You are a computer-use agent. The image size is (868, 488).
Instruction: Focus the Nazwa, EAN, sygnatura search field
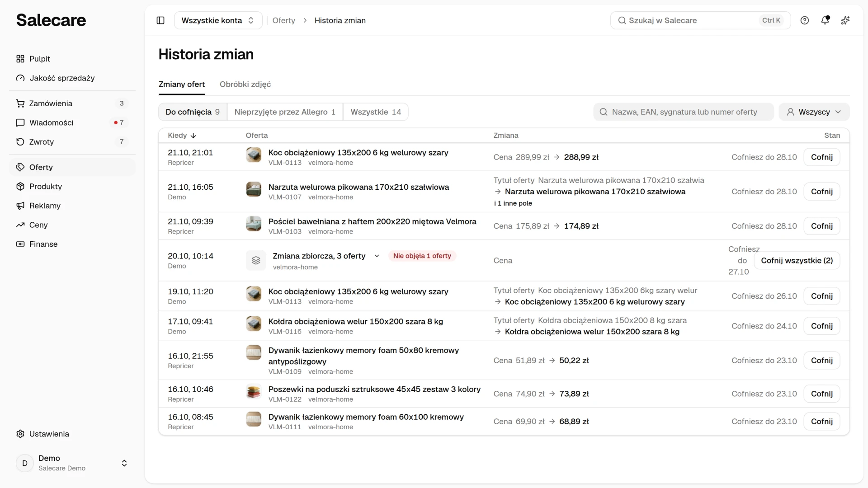coord(684,112)
